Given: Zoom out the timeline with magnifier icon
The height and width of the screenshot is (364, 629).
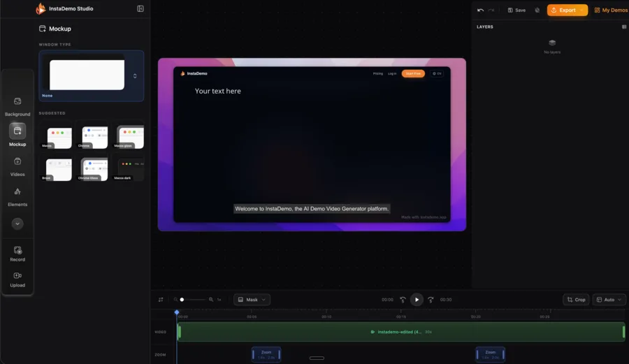Looking at the screenshot, I should [175, 300].
